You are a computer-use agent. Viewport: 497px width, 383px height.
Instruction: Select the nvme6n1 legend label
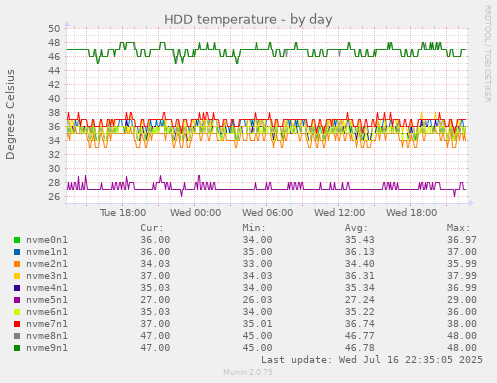(x=47, y=312)
